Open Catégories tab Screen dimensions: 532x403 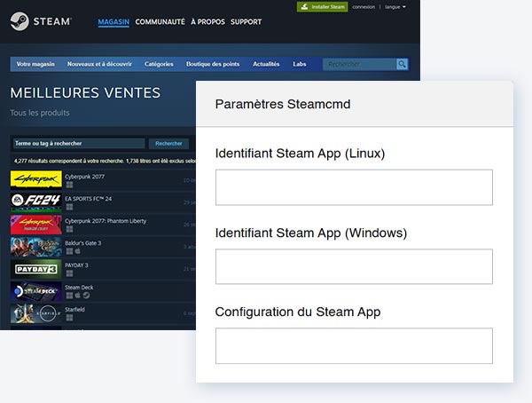pyautogui.click(x=159, y=64)
